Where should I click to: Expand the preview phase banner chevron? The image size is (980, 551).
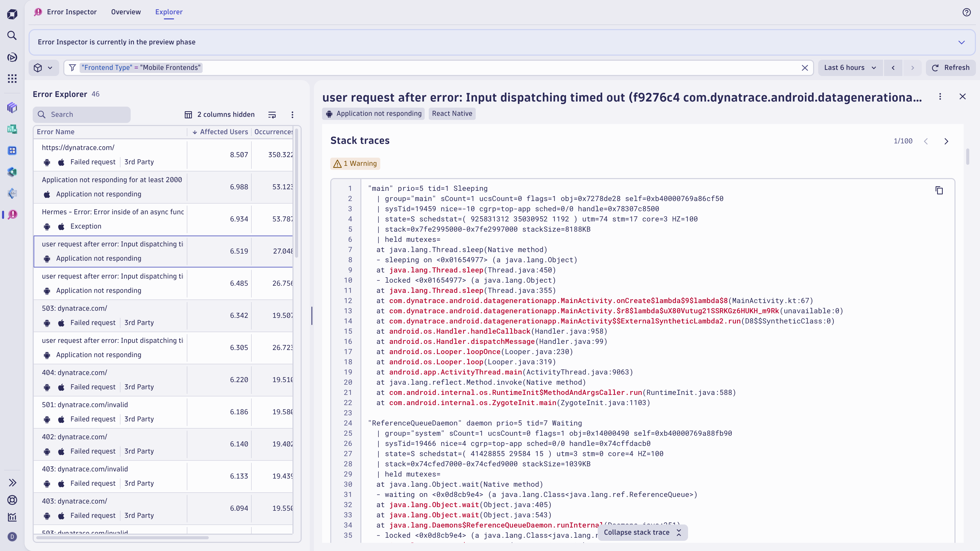pos(962,42)
